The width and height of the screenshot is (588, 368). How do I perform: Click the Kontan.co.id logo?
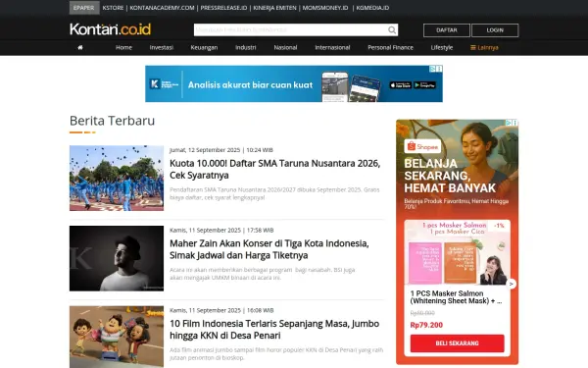coord(110,29)
